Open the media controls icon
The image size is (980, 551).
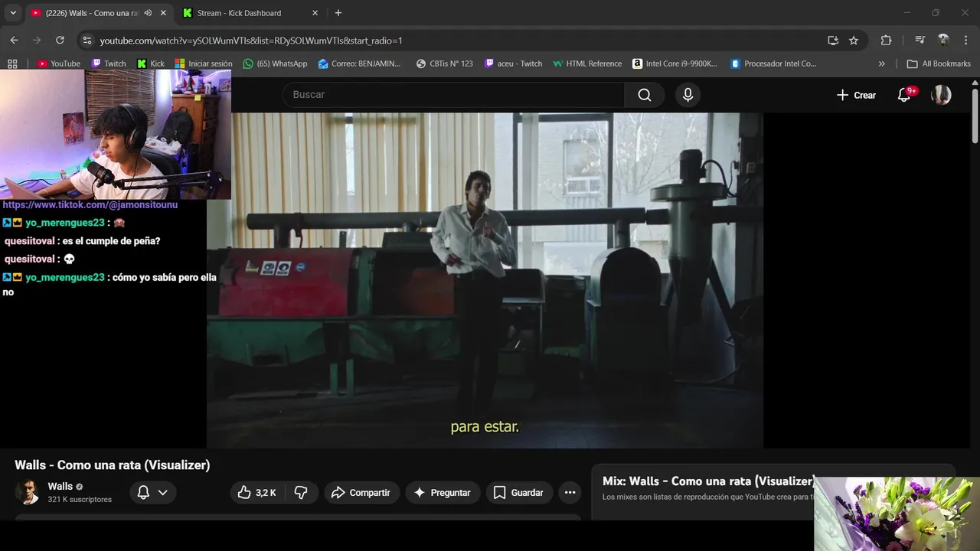click(x=920, y=41)
